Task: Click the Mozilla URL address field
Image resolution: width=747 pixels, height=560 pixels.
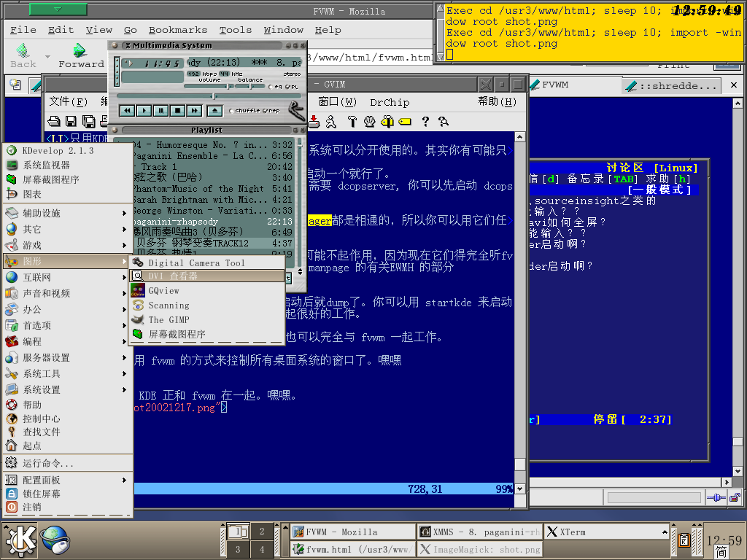Action: 370,57
